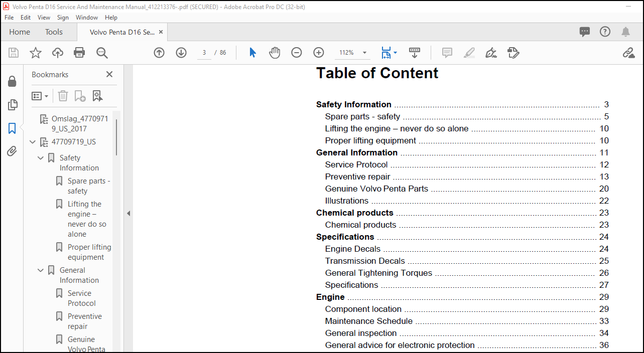This screenshot has height=353, width=644.
Task: Print the document
Action: tap(79, 53)
